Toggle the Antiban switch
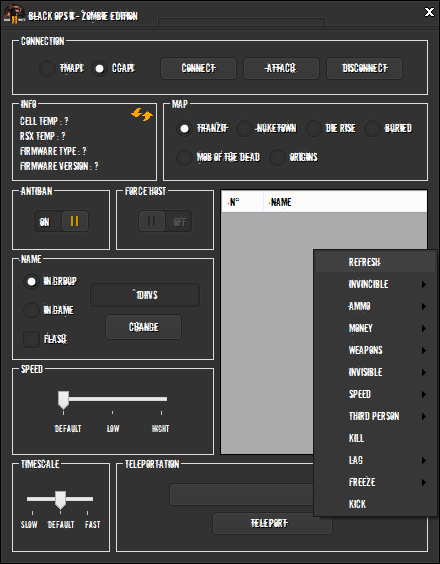This screenshot has width=440, height=564. (x=62, y=221)
